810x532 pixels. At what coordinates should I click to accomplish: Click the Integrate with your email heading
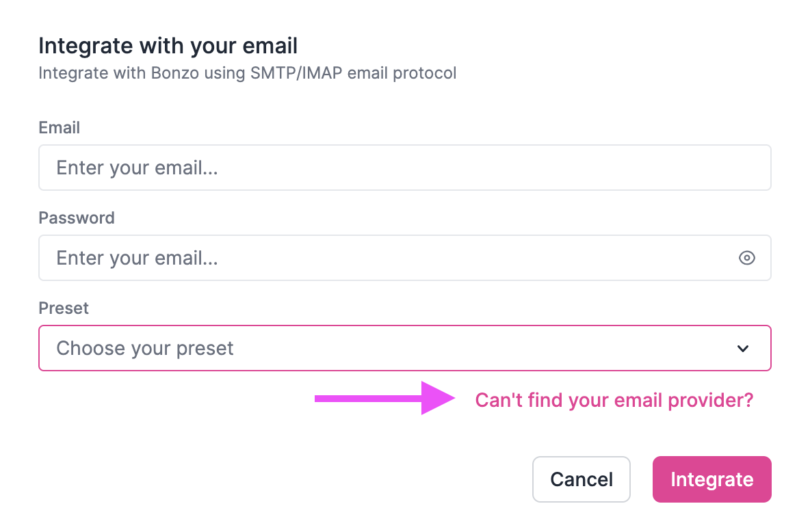click(x=168, y=45)
